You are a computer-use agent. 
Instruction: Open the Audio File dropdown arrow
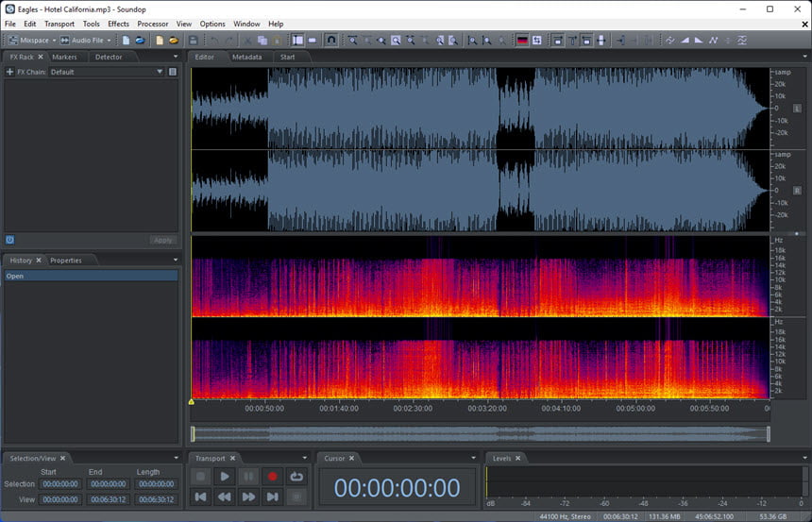[x=109, y=41]
